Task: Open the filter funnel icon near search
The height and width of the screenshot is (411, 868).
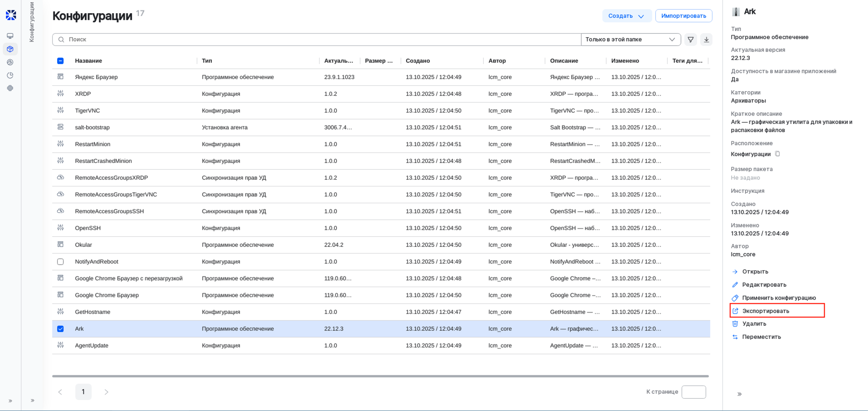Action: (x=690, y=39)
